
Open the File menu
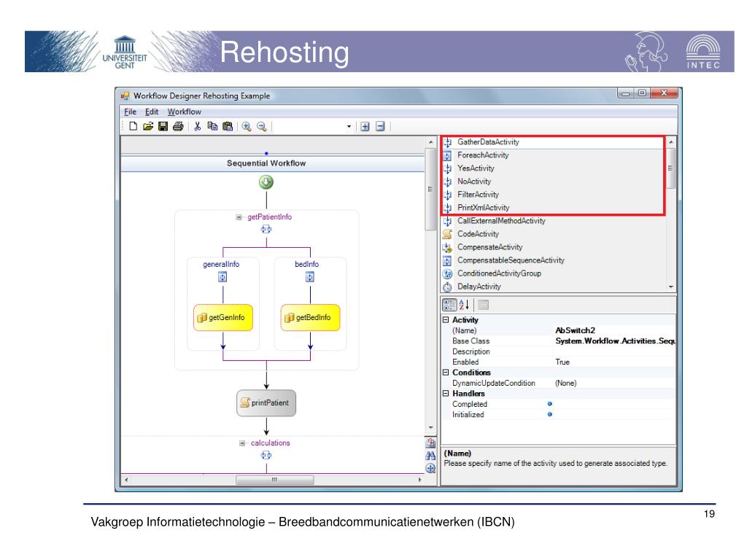[130, 112]
